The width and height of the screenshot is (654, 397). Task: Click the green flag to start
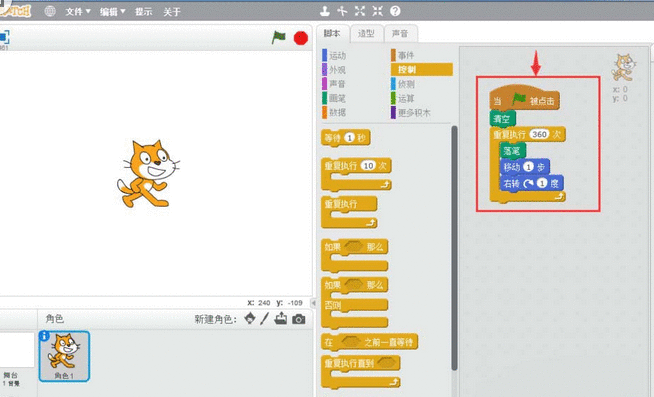pos(279,38)
